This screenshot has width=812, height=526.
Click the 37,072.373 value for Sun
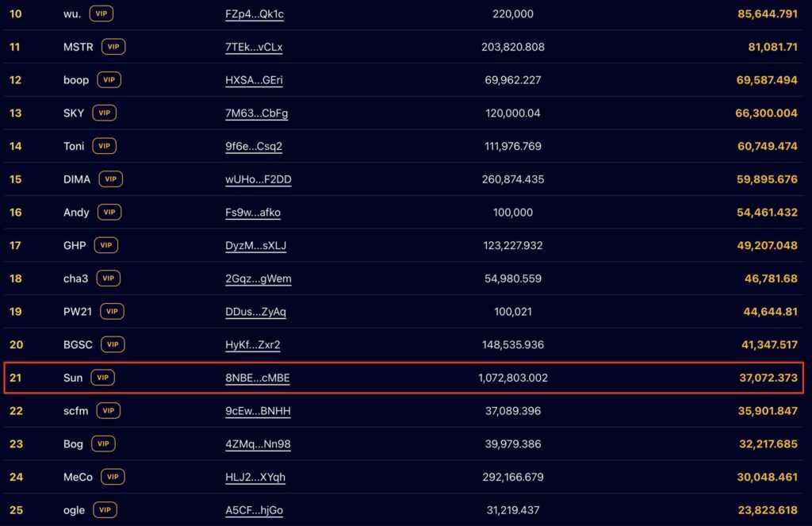point(768,378)
